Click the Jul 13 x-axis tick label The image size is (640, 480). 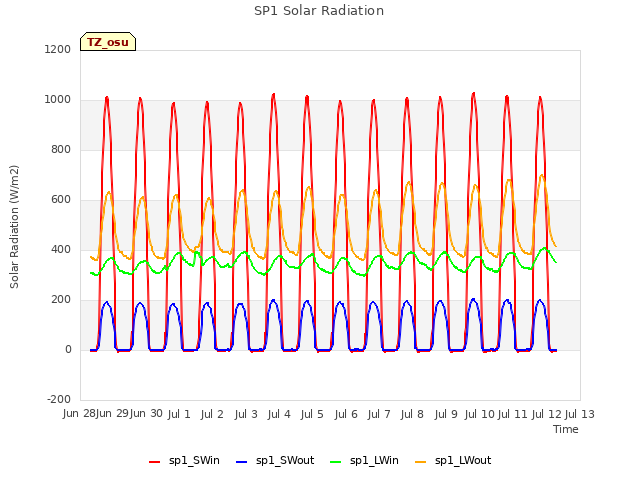(x=580, y=414)
